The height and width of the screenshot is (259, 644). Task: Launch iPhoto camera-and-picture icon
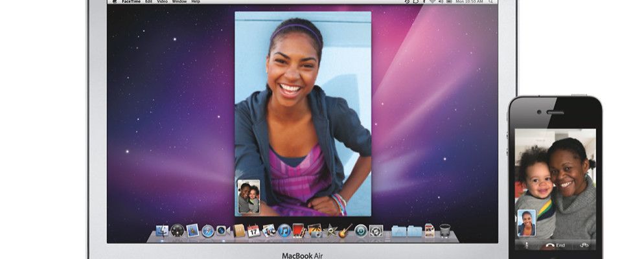tap(315, 231)
